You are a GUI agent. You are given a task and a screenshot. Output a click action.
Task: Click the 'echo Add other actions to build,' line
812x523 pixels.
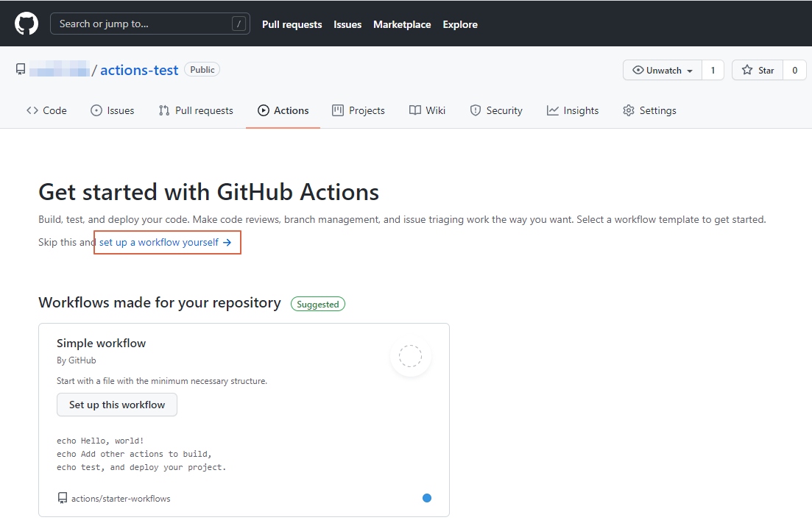[x=134, y=454]
